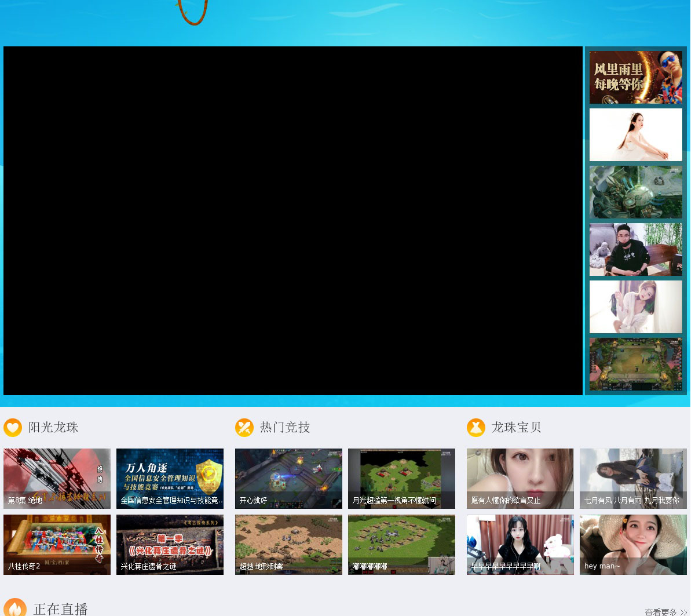Select the bottom sidebar game arena thumbnail
Viewport: 695px width, 616px height.
(636, 365)
